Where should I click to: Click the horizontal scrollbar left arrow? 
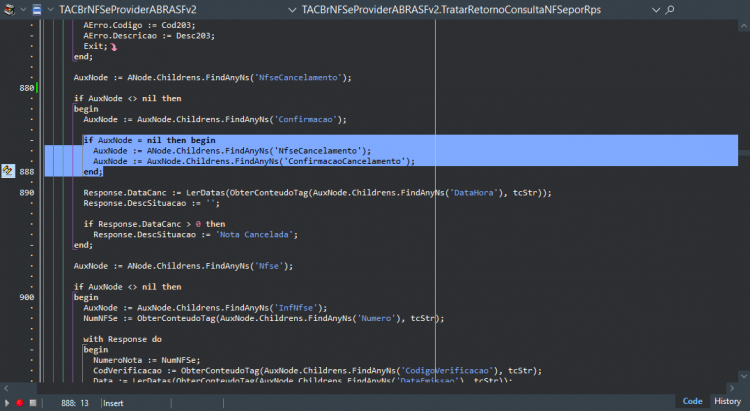pyautogui.click(x=6, y=388)
